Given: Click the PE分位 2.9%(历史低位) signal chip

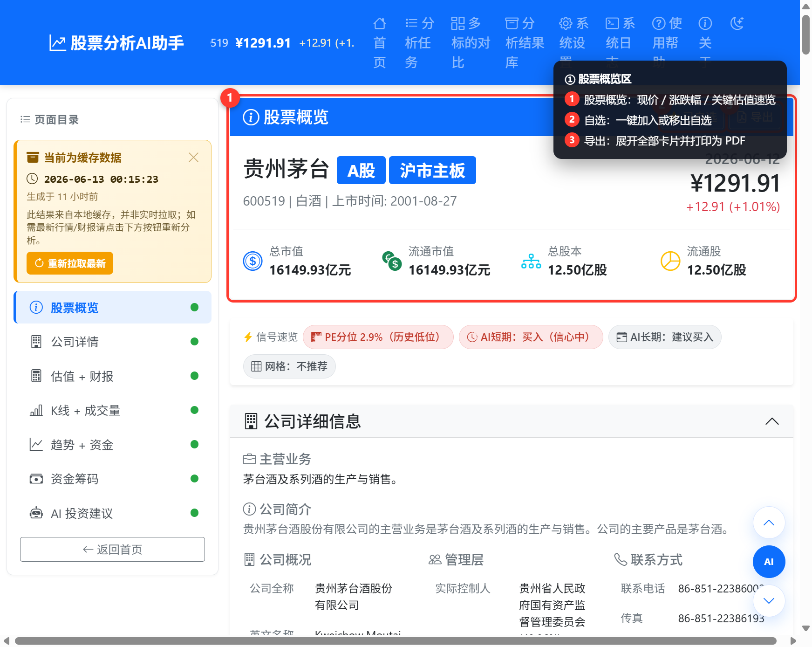Looking at the screenshot, I should coord(378,337).
